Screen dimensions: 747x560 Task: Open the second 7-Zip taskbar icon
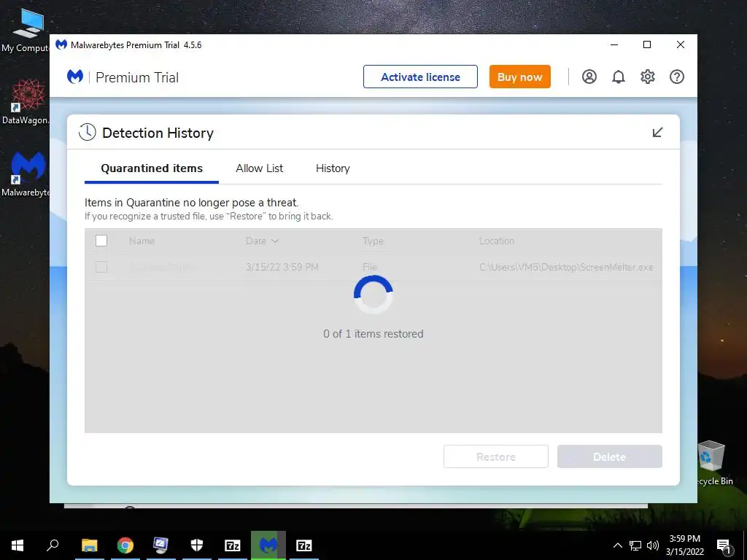304,545
